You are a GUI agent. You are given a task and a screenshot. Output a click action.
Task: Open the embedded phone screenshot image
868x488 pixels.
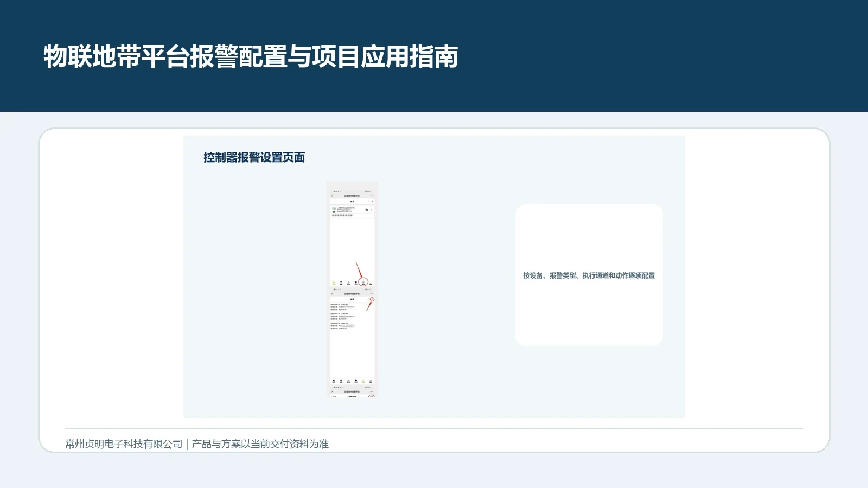point(353,289)
